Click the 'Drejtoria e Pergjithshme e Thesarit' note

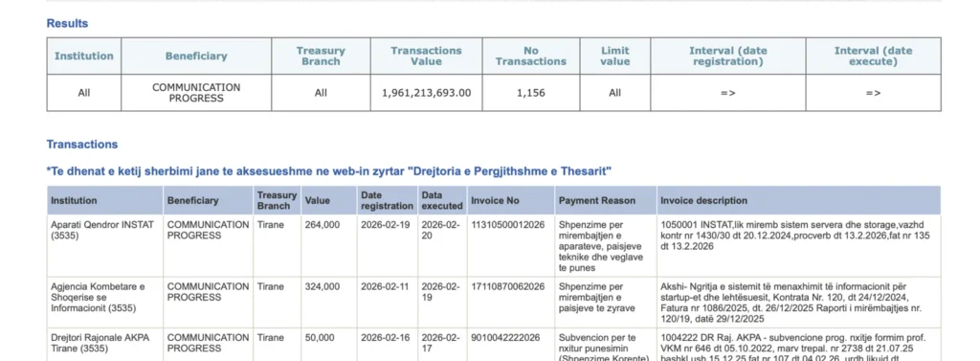(x=329, y=171)
